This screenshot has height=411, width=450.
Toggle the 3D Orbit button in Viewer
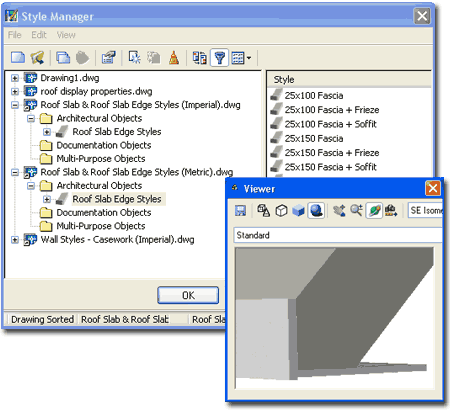[x=374, y=210]
